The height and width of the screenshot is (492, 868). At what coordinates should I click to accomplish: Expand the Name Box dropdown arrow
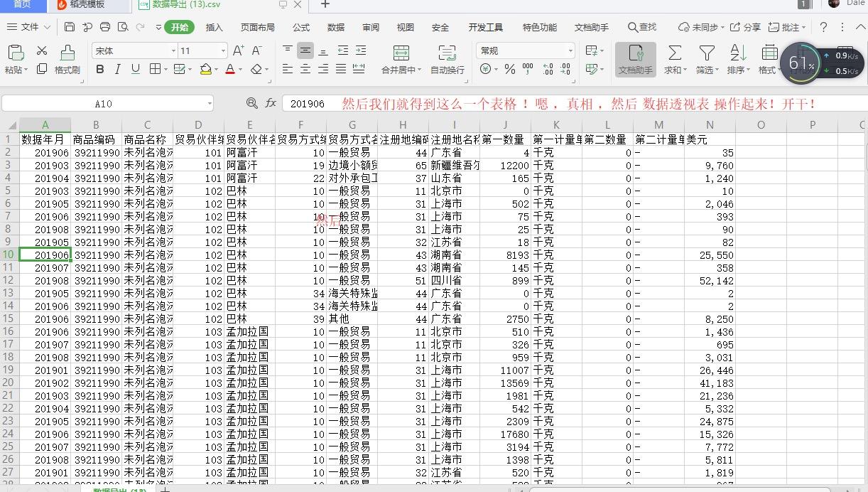210,104
